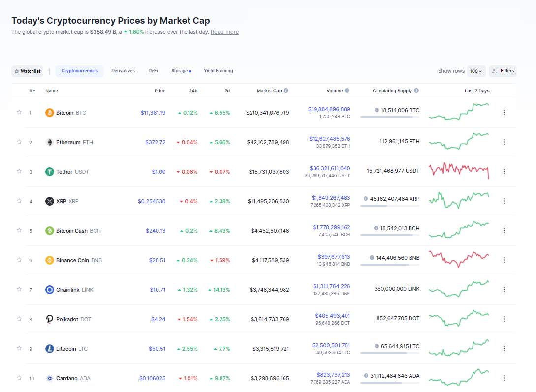Sort table by Market Cap header
This screenshot has height=392, width=536.
click(269, 91)
